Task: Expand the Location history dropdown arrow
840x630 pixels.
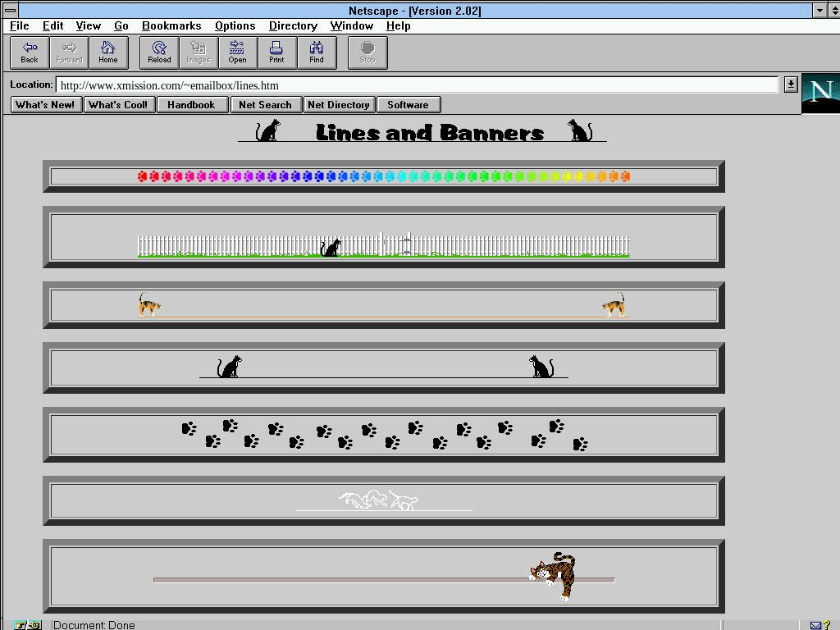Action: (x=790, y=84)
